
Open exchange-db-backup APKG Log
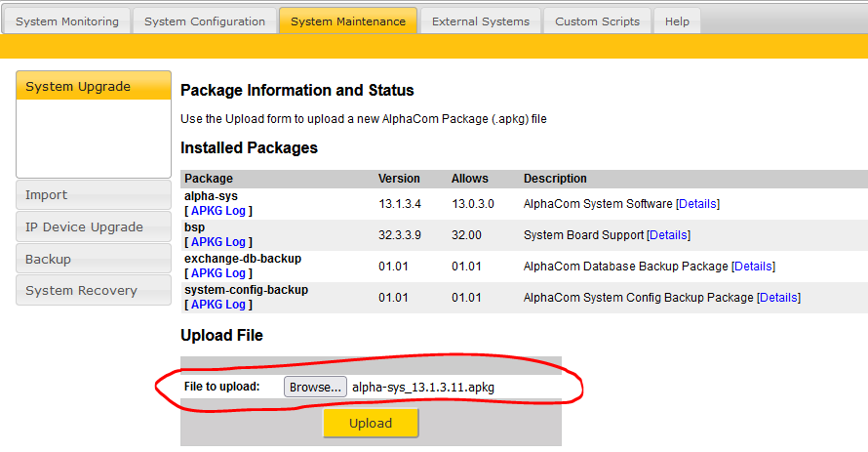(218, 273)
